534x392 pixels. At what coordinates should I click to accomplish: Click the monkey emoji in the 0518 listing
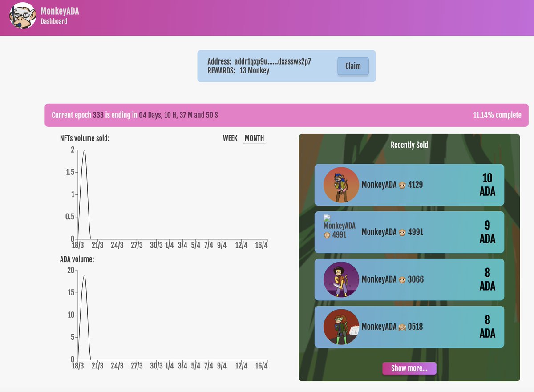402,327
